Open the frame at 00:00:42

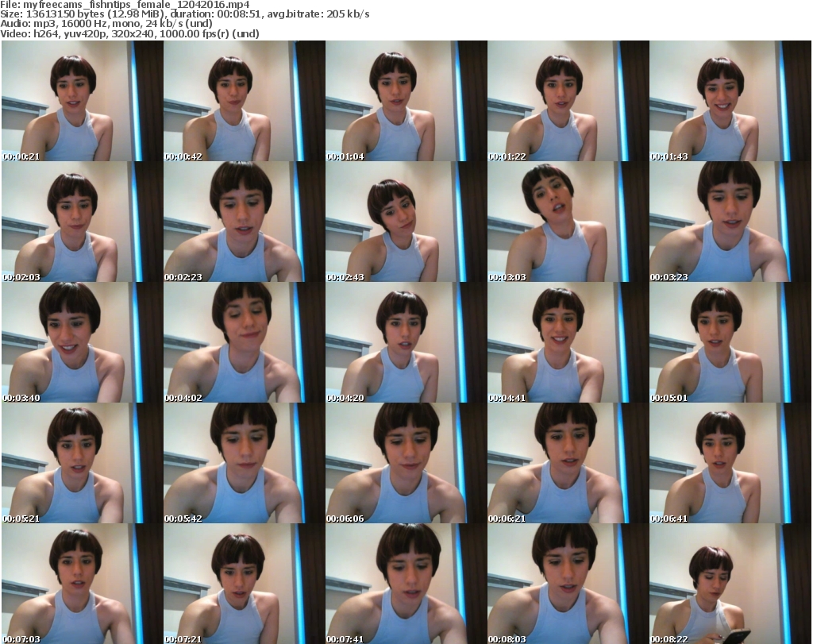pyautogui.click(x=244, y=102)
